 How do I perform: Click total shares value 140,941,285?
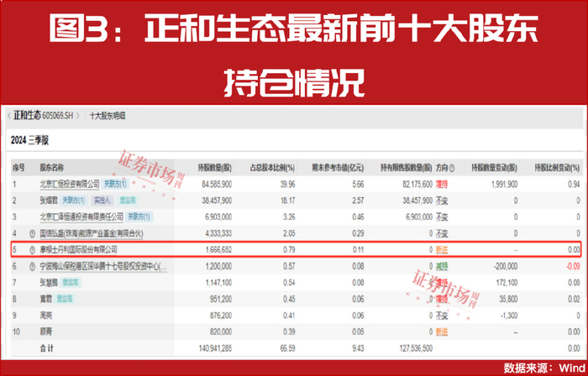click(215, 348)
